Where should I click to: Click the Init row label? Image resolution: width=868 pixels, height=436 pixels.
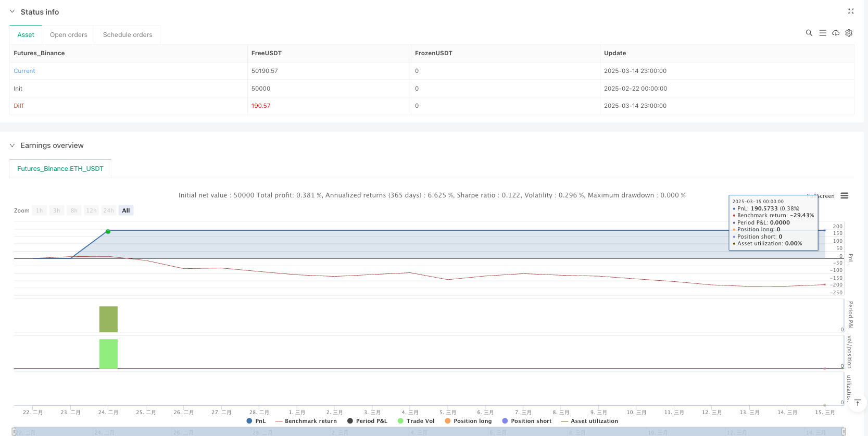point(18,89)
